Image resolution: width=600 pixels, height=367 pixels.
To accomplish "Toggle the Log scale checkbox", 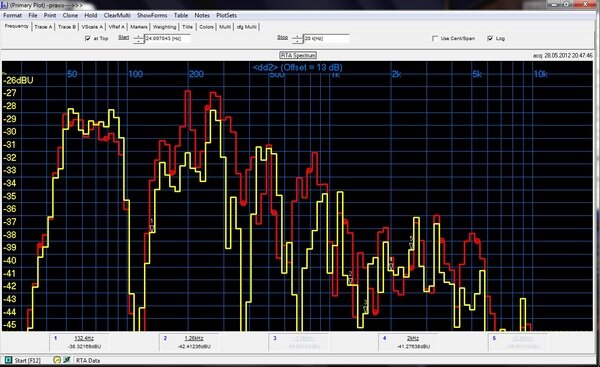I will pyautogui.click(x=490, y=38).
